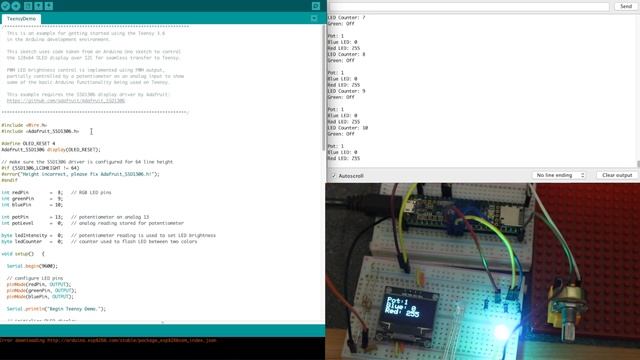Click the Upload sketch arrow icon
Screen dimensions: 640x360
tap(16, 6)
